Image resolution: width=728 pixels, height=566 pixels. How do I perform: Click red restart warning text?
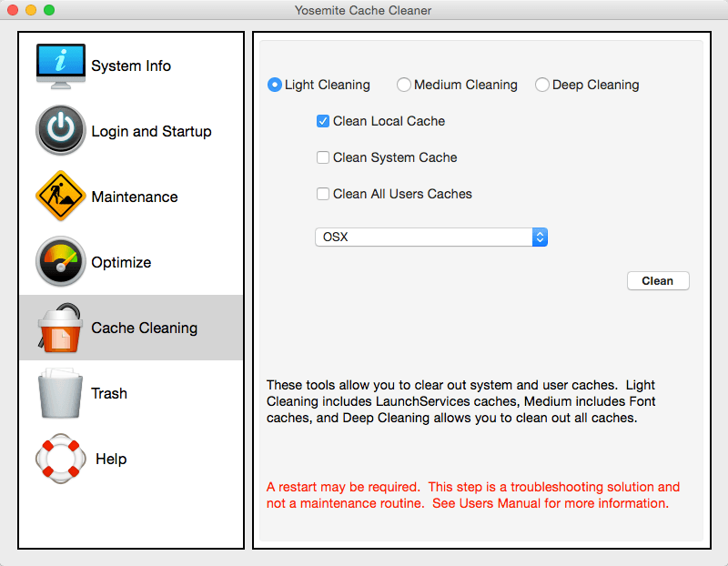pos(472,495)
